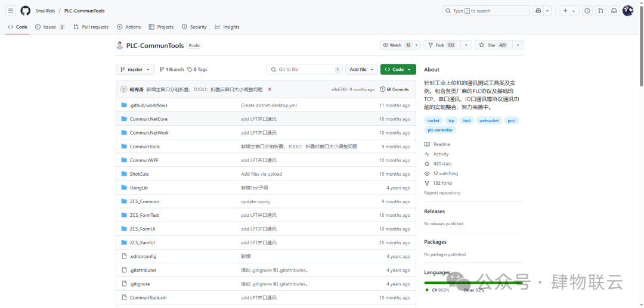Open the Projects tab

tap(162, 27)
